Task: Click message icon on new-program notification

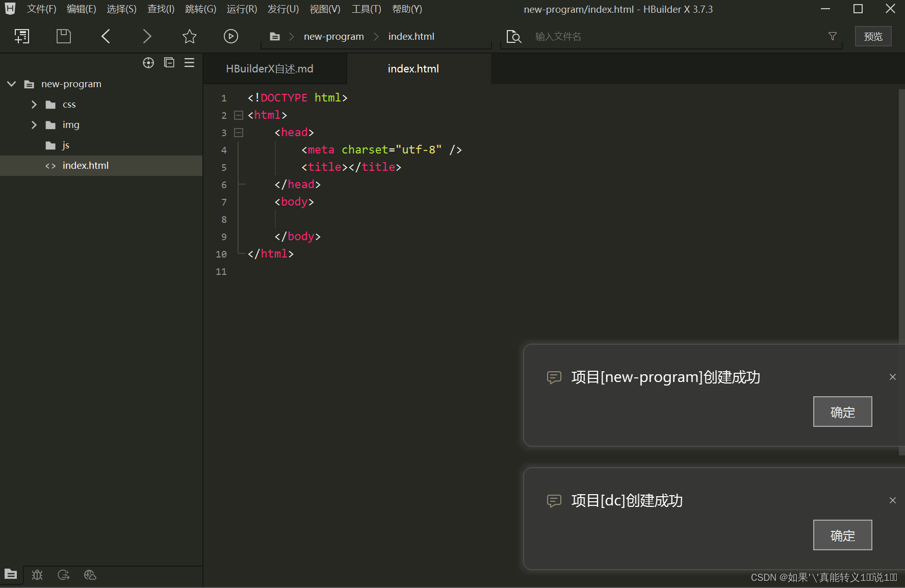Action: coord(554,377)
